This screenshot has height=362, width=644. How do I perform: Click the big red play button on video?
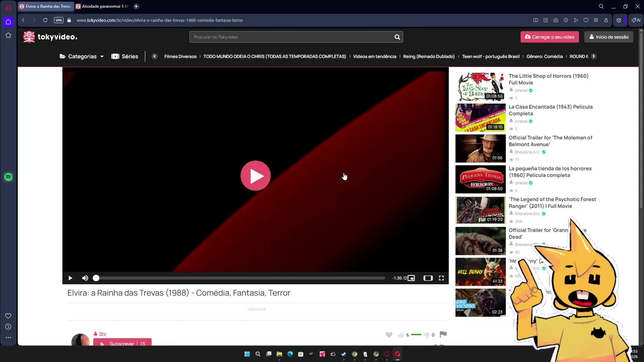tap(256, 176)
